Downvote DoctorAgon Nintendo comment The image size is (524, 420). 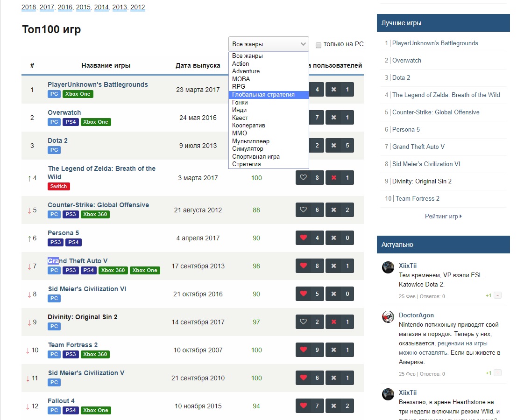[497, 373]
